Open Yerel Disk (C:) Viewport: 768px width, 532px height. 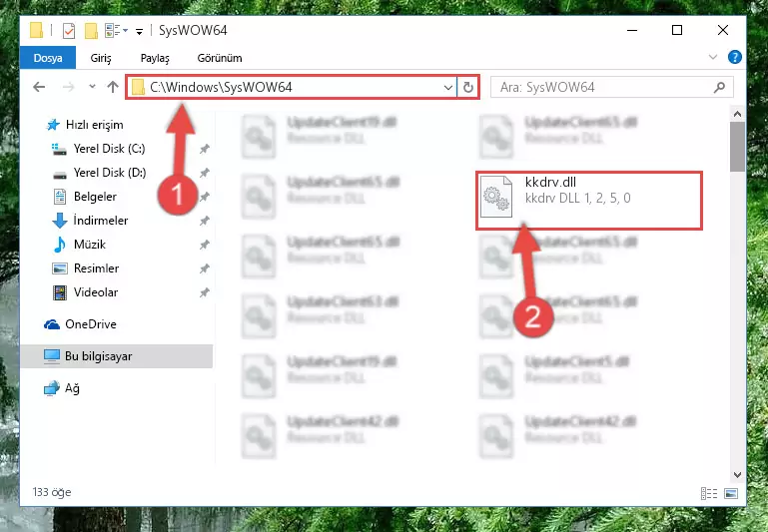109,149
